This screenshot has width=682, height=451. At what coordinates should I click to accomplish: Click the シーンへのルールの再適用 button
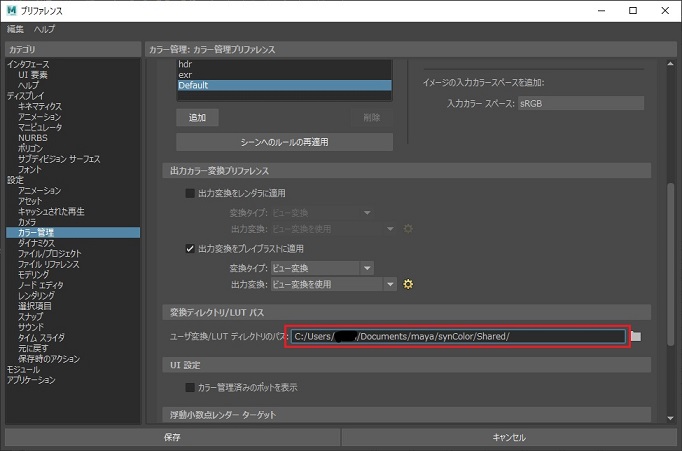[284, 142]
